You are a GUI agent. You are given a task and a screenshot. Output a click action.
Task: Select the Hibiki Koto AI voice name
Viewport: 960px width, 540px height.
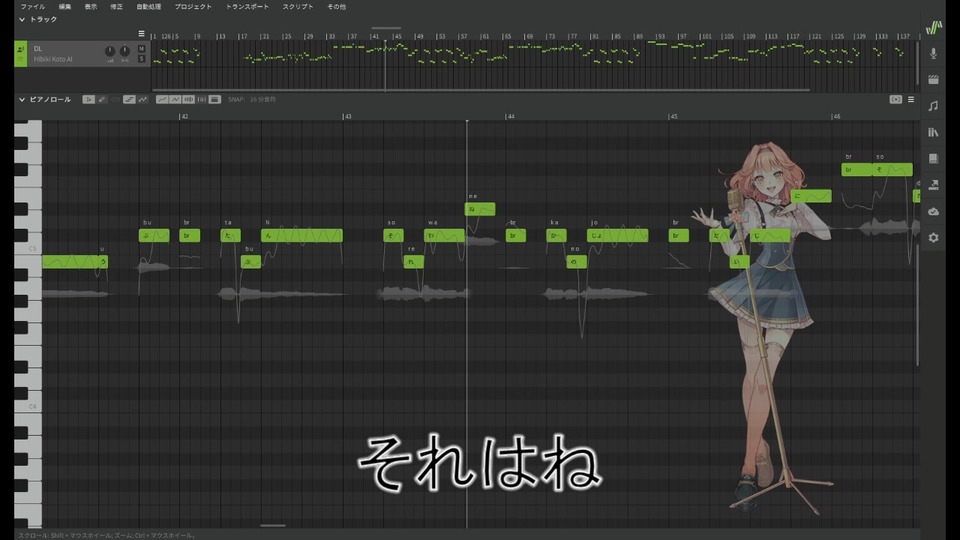[x=53, y=59]
